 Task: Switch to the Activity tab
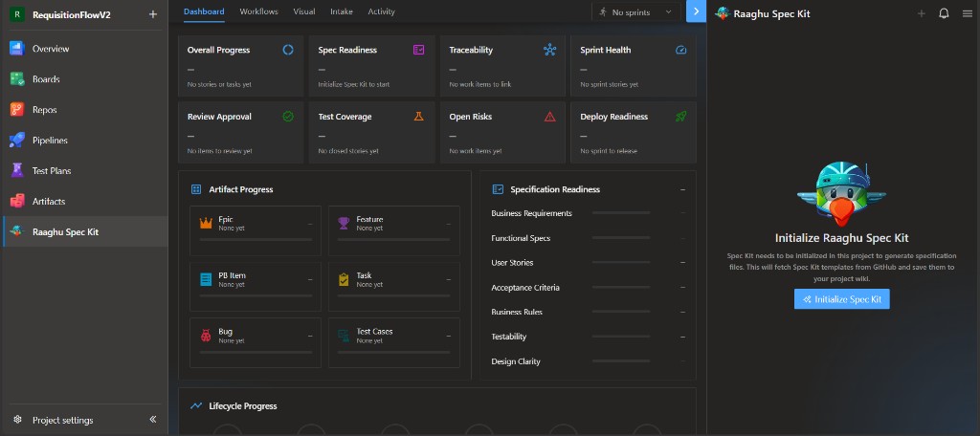coord(381,11)
